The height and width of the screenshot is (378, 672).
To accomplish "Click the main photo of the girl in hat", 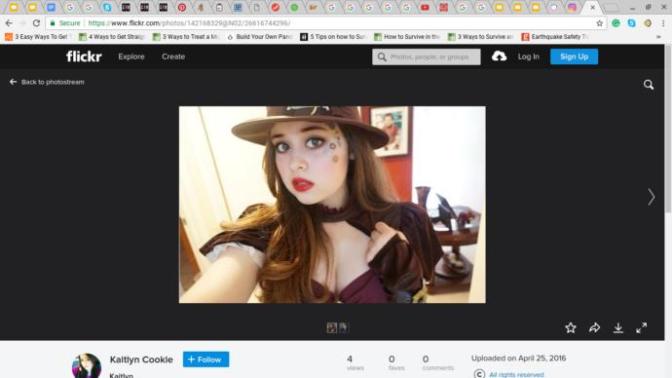I will coord(332,204).
